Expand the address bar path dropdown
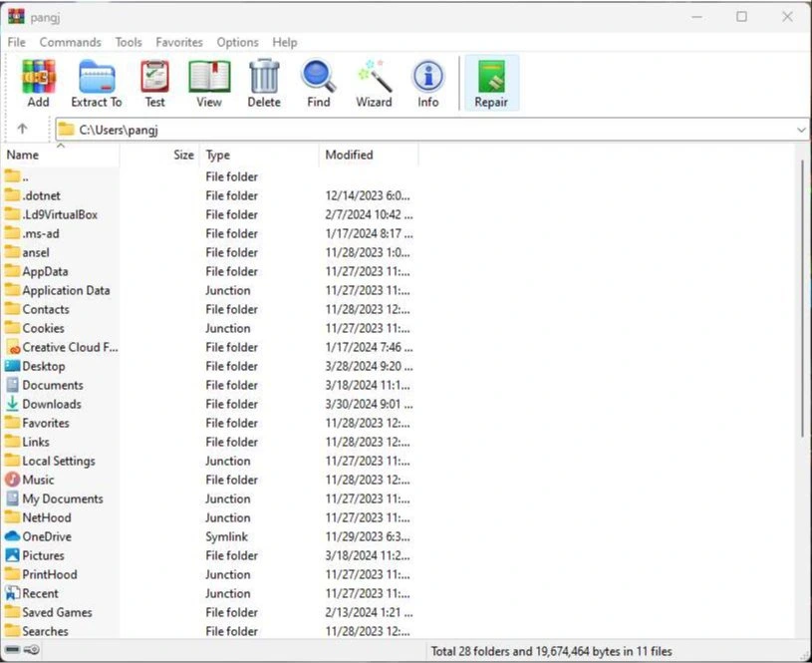Screen dimensions: 812x663 coord(801,130)
